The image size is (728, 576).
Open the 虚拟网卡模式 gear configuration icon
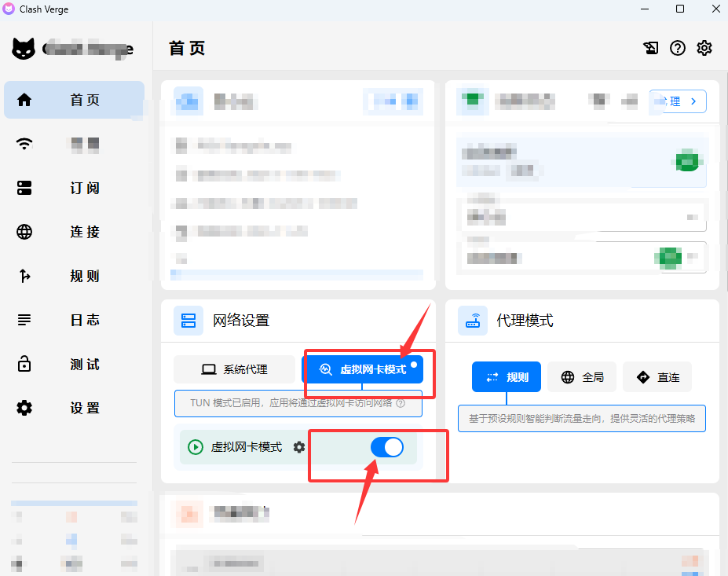[298, 447]
